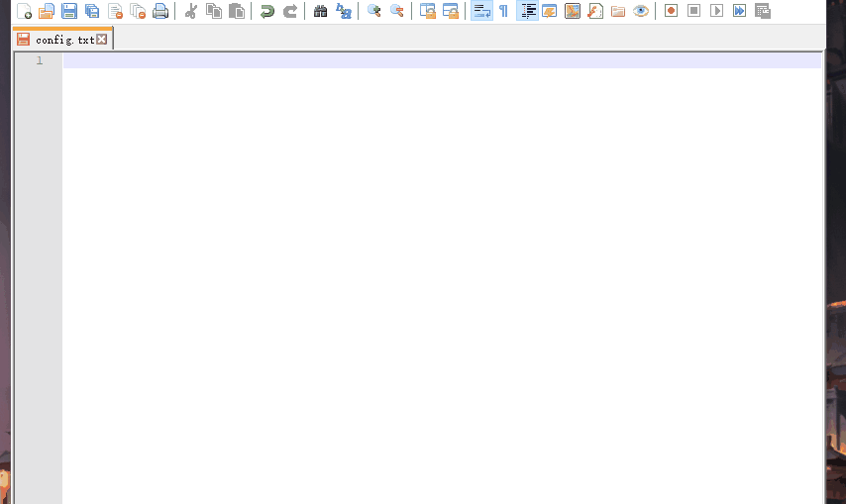This screenshot has width=846, height=504.
Task: Paste using the clipboard icon
Action: pyautogui.click(x=237, y=11)
